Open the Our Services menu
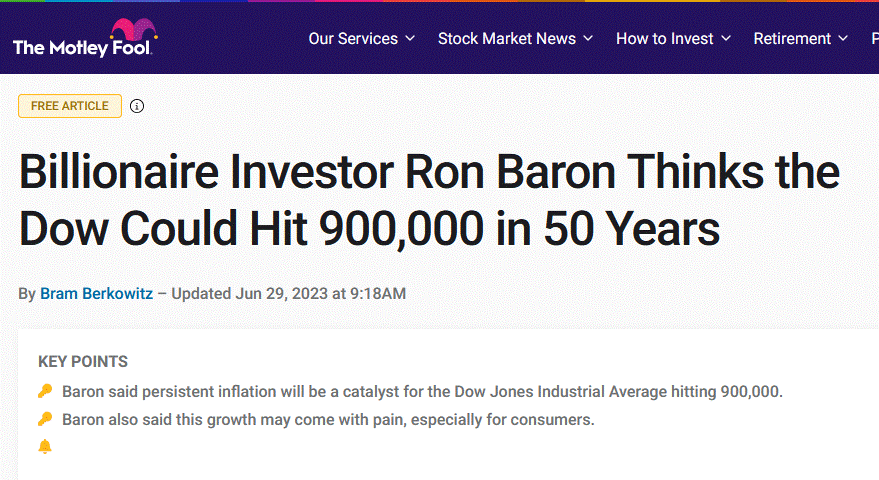 pyautogui.click(x=353, y=39)
